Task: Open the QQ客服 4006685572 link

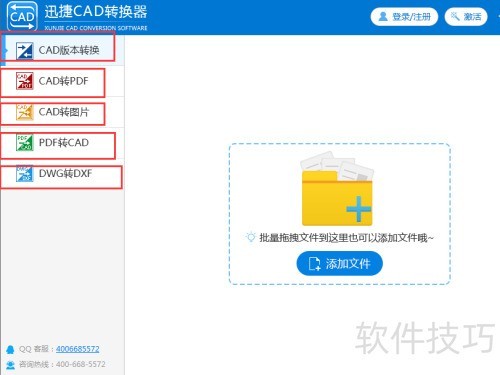Action: coord(78,349)
